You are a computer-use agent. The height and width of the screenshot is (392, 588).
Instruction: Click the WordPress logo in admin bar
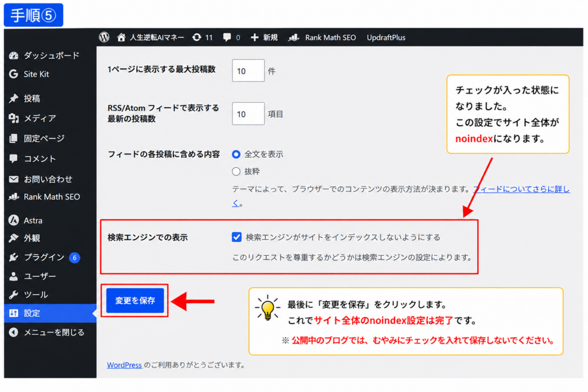click(x=105, y=37)
